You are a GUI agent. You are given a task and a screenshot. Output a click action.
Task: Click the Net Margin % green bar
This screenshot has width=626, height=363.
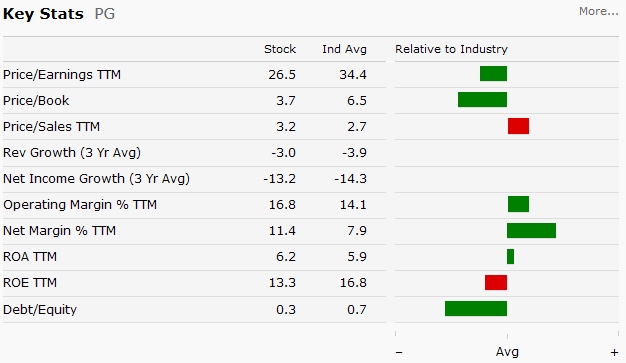531,230
